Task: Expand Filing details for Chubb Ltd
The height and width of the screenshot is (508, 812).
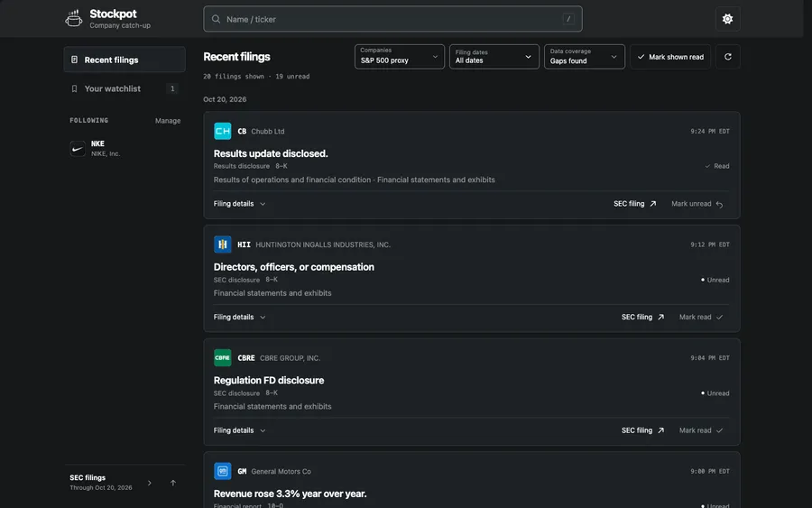Action: [239, 204]
